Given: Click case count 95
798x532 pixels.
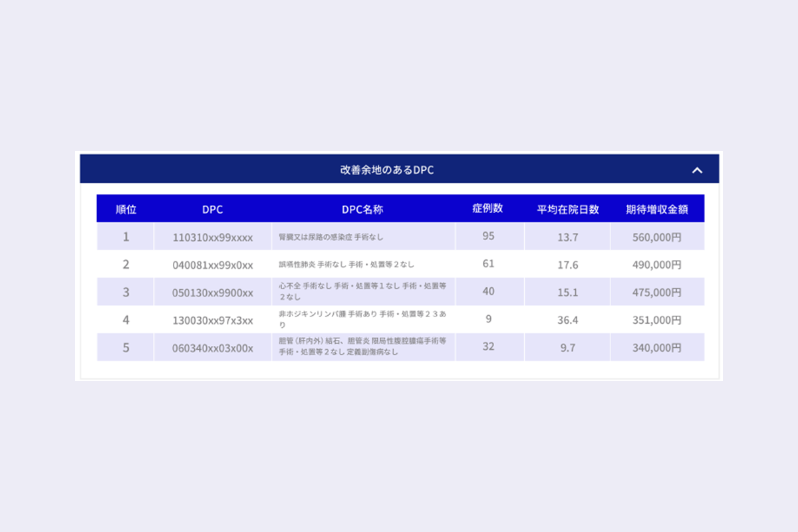Looking at the screenshot, I should click(x=489, y=236).
